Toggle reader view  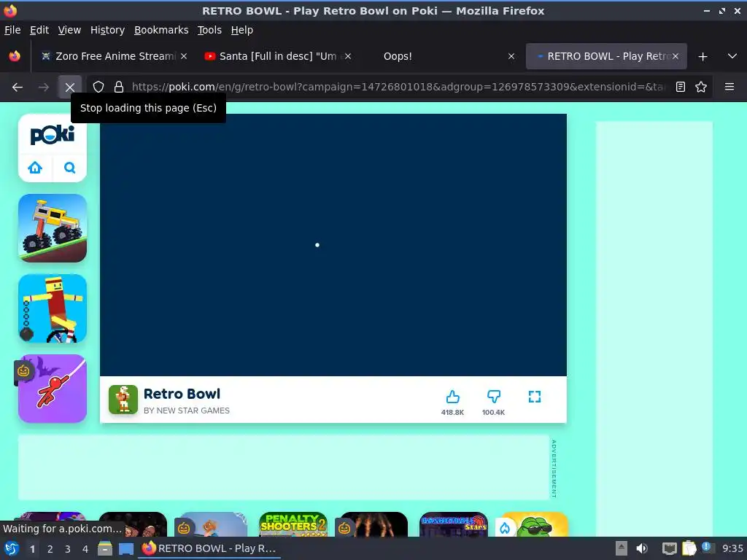pos(681,87)
